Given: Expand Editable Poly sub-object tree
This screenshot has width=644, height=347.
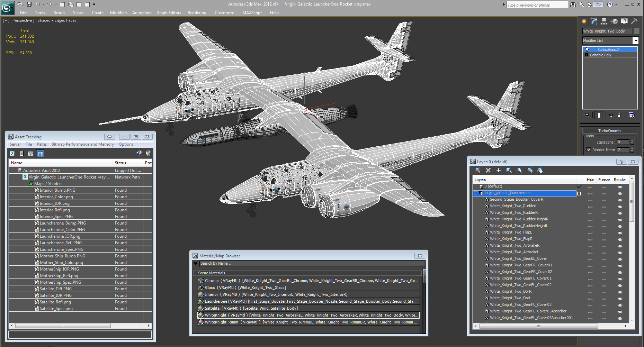Looking at the screenshot, I should coord(586,55).
